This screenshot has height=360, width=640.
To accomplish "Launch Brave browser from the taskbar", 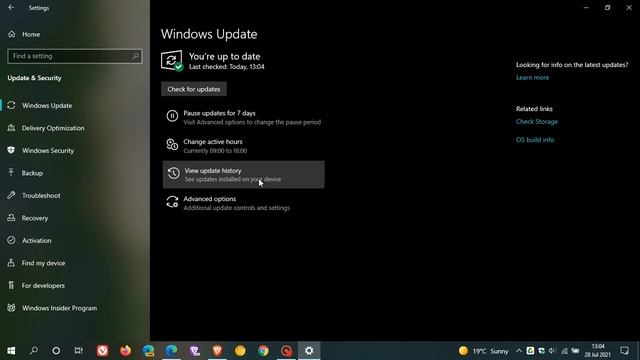I will (217, 351).
